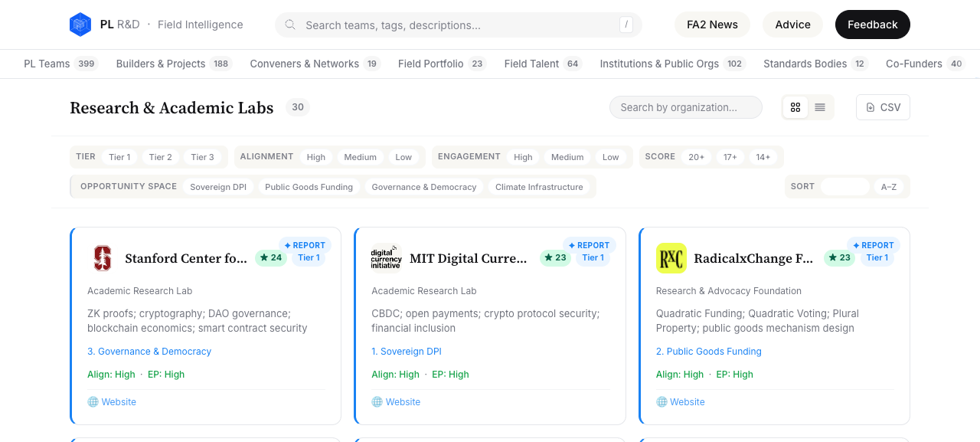Filter by Tier 2
Viewport: 980px width, 442px height.
(161, 157)
